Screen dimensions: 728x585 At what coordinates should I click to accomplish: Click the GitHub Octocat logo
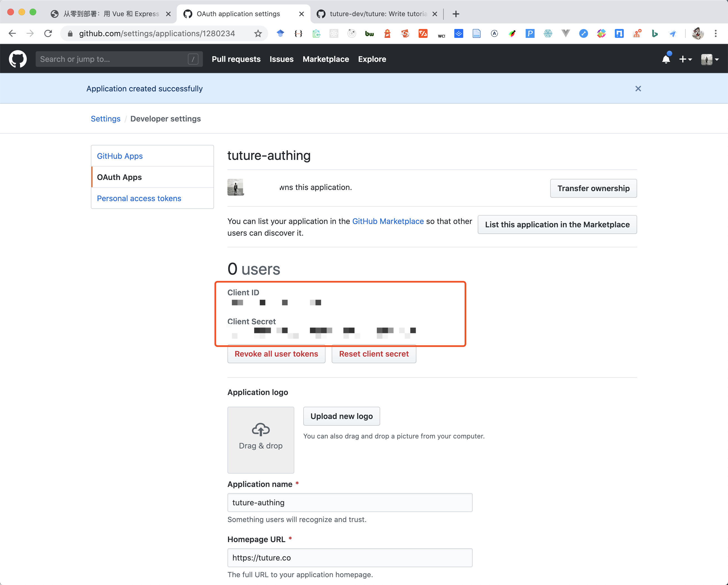tap(18, 59)
